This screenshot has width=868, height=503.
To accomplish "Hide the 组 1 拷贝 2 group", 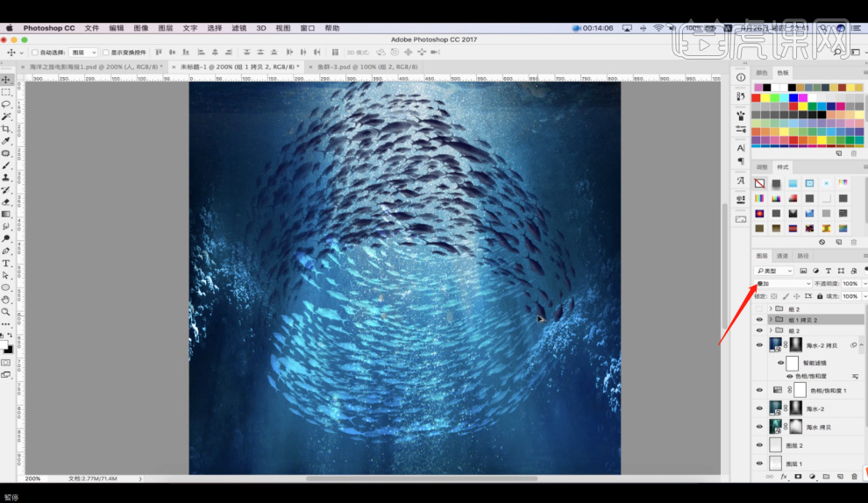I will [x=759, y=320].
